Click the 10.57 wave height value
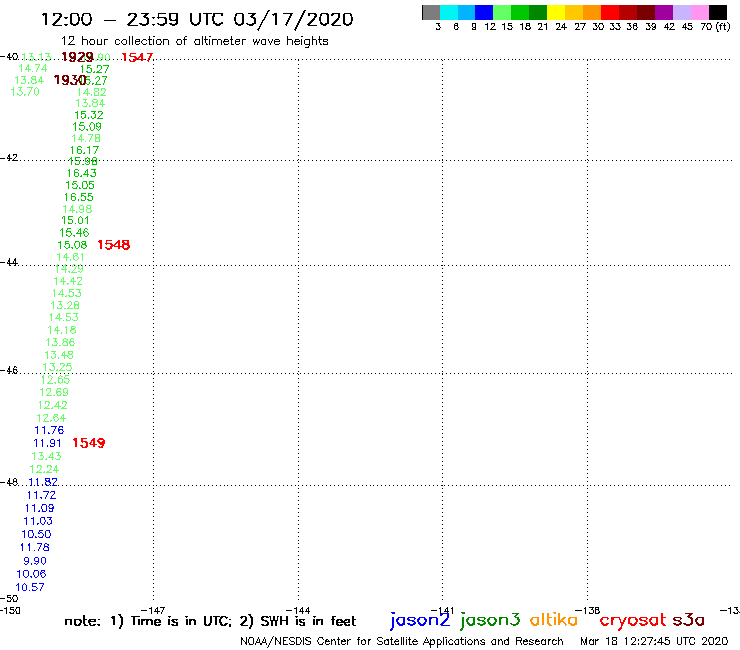This screenshot has width=740, height=650. (30, 587)
